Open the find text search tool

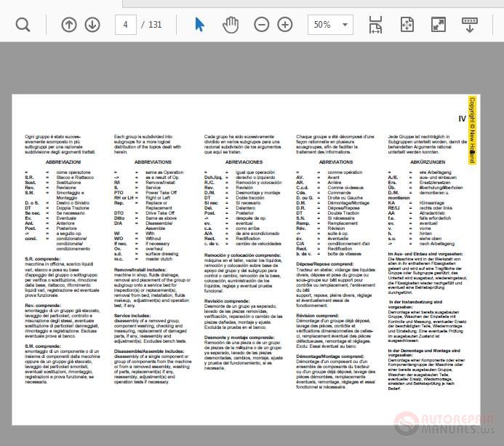23,25
